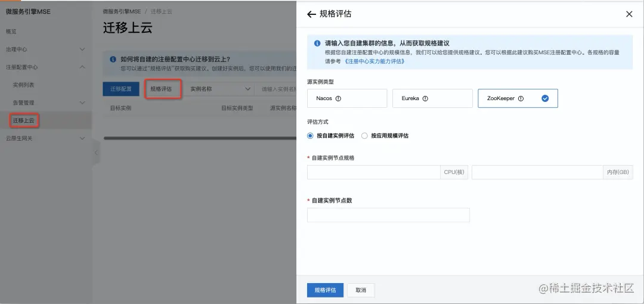Click the instance name search field
Screen dimensions: 644x304
(275, 89)
